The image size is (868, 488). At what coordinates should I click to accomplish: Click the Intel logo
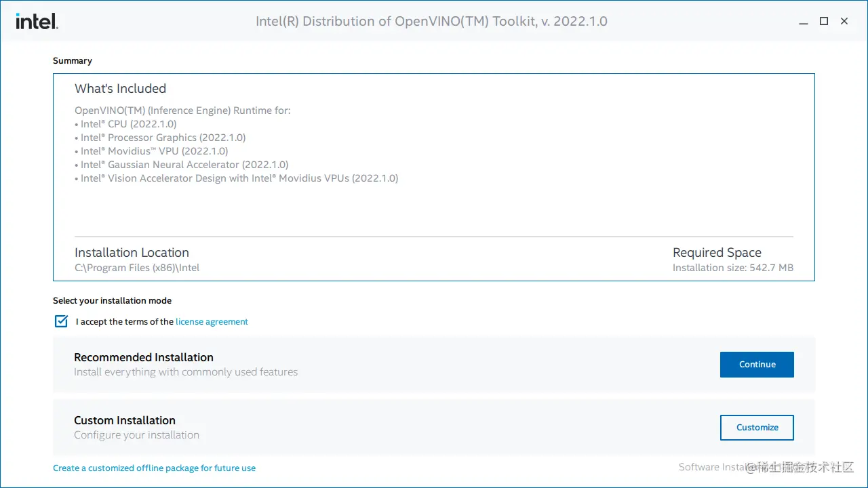tap(37, 22)
